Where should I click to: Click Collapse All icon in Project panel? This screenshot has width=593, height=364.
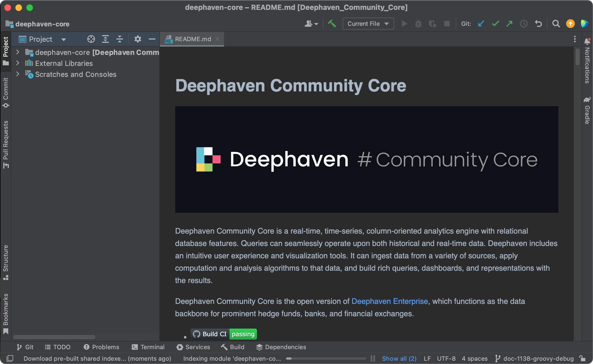[x=119, y=39]
